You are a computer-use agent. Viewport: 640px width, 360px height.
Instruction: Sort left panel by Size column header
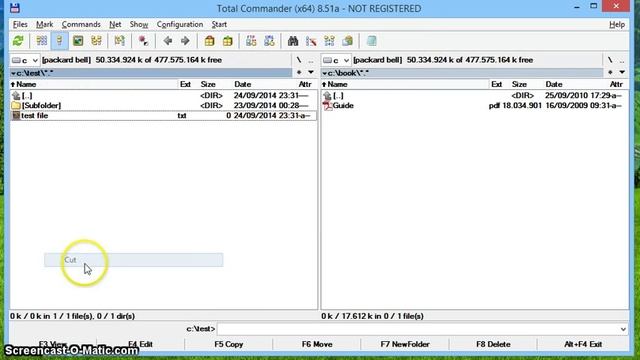(208, 84)
